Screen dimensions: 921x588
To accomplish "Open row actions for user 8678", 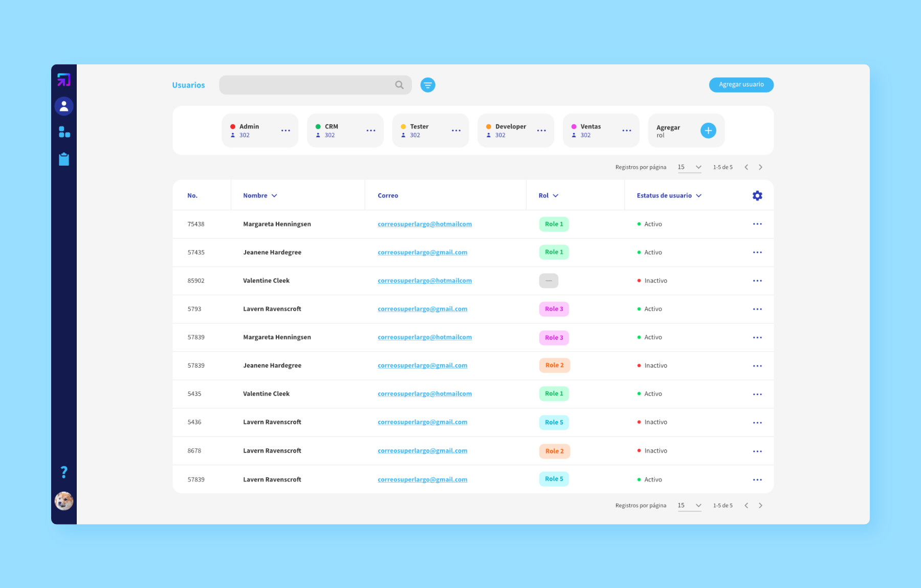I will [757, 451].
